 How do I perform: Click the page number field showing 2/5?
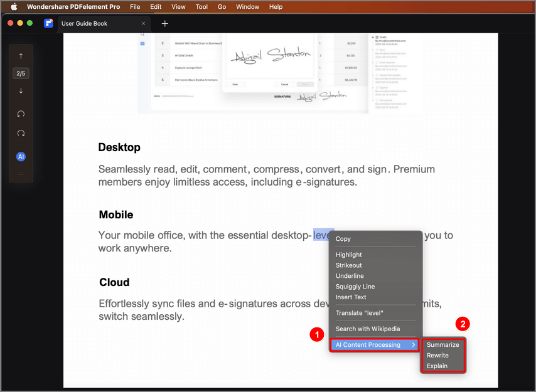click(x=21, y=73)
